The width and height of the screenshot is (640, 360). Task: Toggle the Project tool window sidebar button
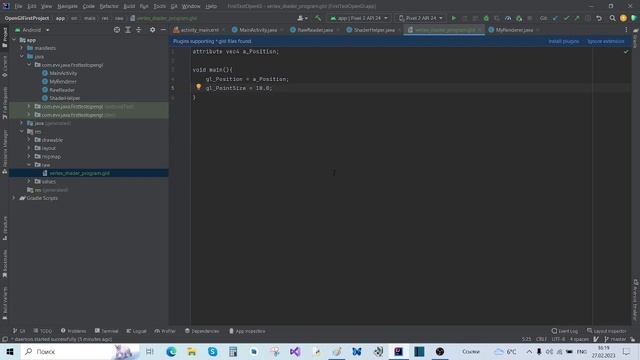(5, 38)
